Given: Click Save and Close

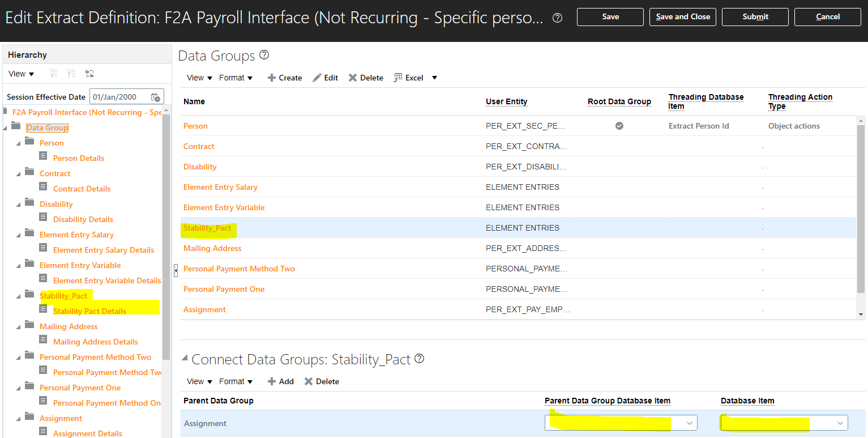Looking at the screenshot, I should click(x=683, y=17).
